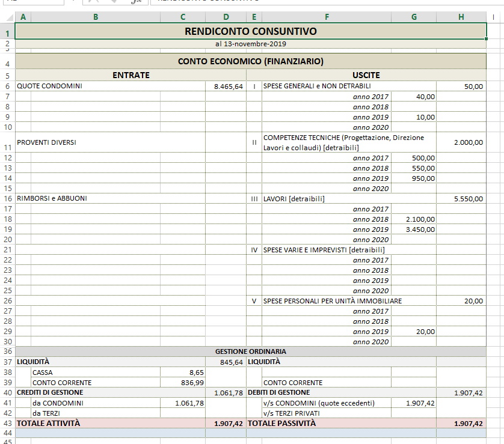Select row 36 header
This screenshot has height=444, width=504.
click(8, 351)
